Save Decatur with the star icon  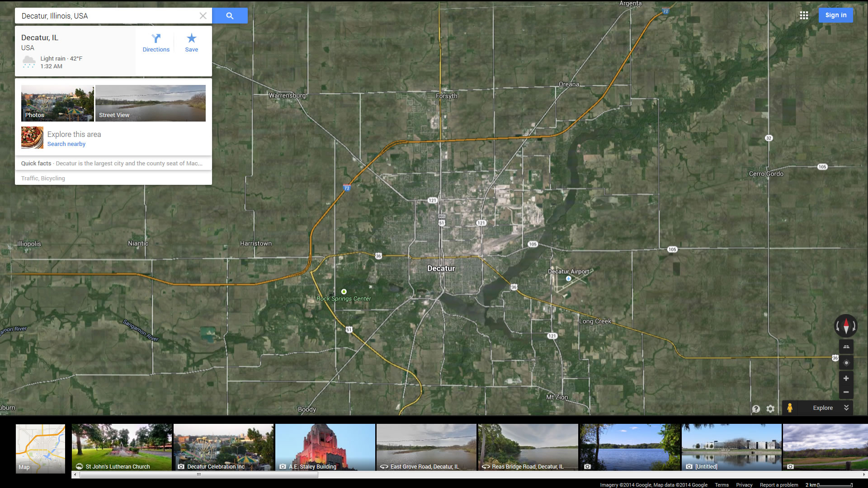191,43
